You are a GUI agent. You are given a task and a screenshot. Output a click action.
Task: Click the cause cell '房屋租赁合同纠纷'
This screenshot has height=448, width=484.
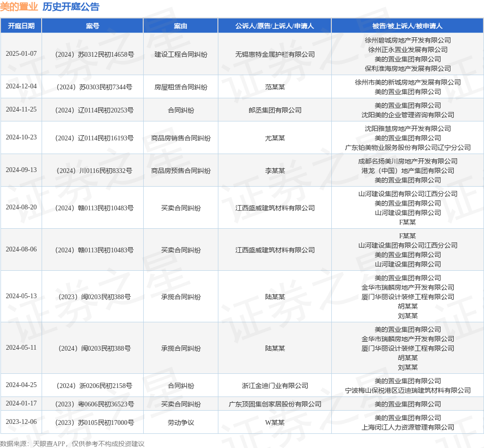click(181, 87)
